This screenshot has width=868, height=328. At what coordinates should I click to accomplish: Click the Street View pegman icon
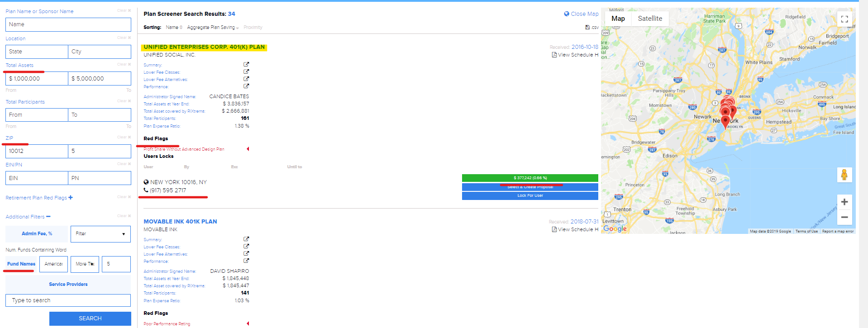844,175
